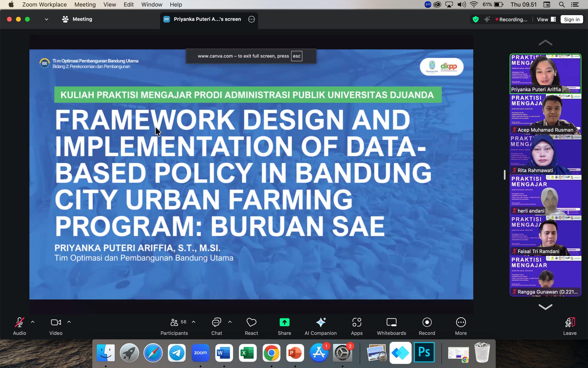Click Leave meeting
This screenshot has height=368, width=588.
coord(570,326)
